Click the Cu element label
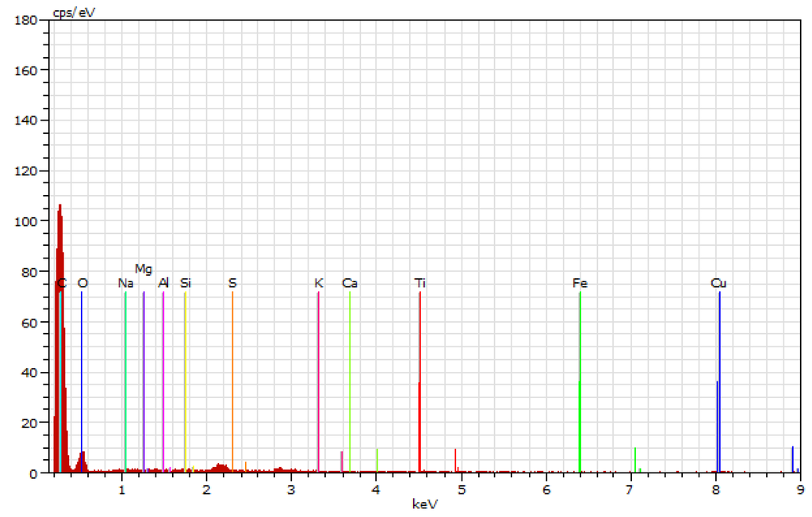 (718, 283)
